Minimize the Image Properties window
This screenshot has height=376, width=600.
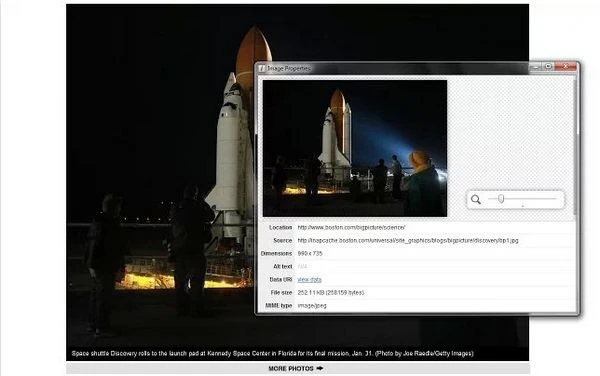click(x=536, y=67)
